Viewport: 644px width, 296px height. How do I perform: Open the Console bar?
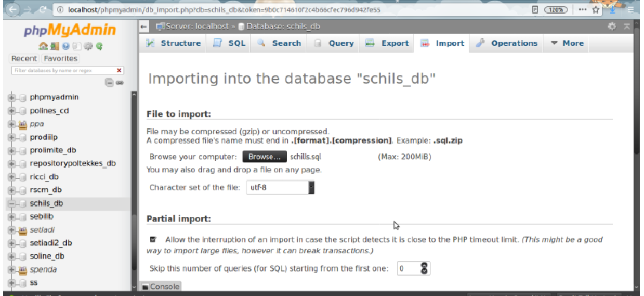[161, 287]
